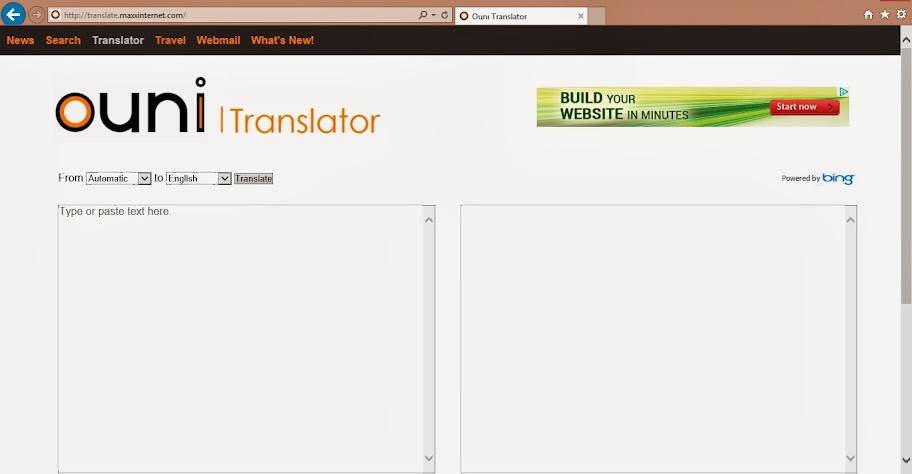Viewport: 912px width, 474px height.
Task: Click the input box scroll up arrow
Action: [x=429, y=220]
